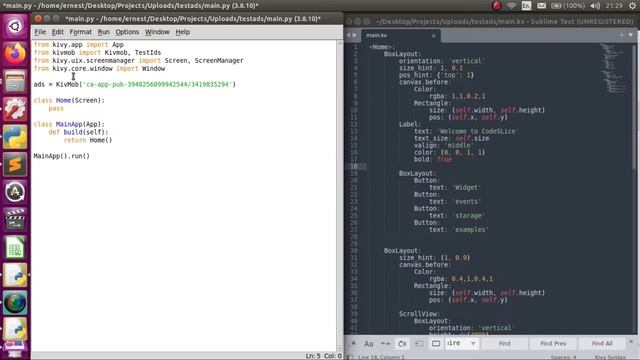Image resolution: width=640 pixels, height=360 pixels.
Task: Click Sublime new tab plus button
Action: 622,35
